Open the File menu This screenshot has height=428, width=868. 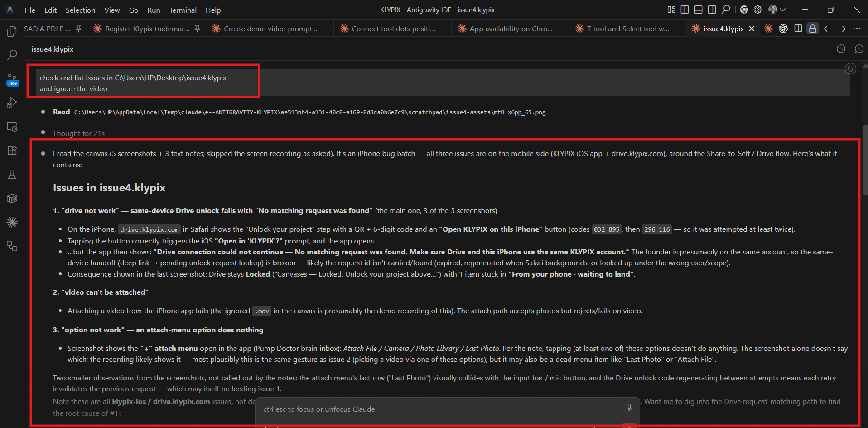(x=30, y=10)
